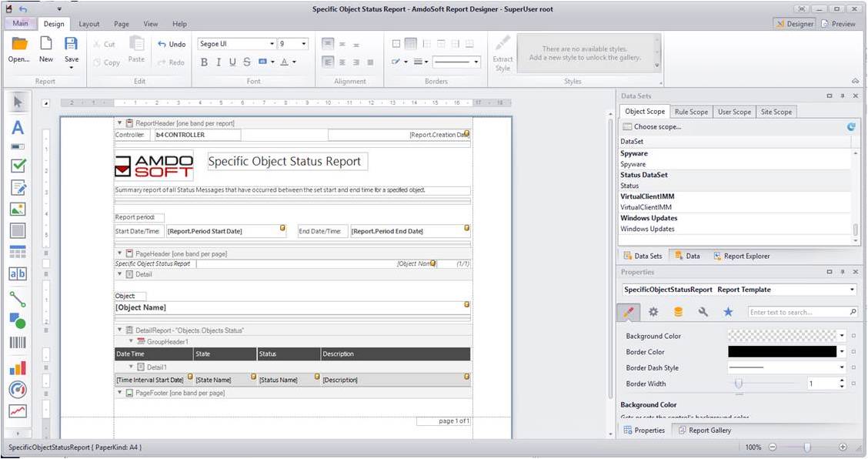868x459 pixels.
Task: Refresh the data set scope list
Action: coord(851,126)
